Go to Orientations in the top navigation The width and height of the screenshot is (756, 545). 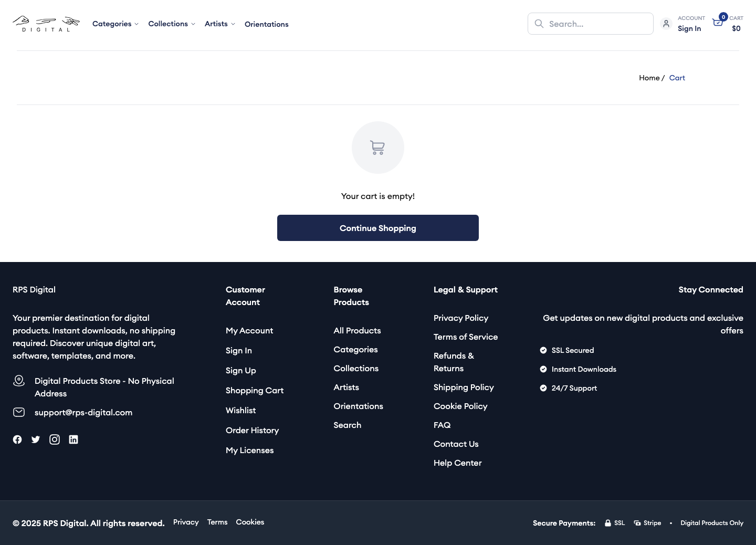(x=266, y=24)
